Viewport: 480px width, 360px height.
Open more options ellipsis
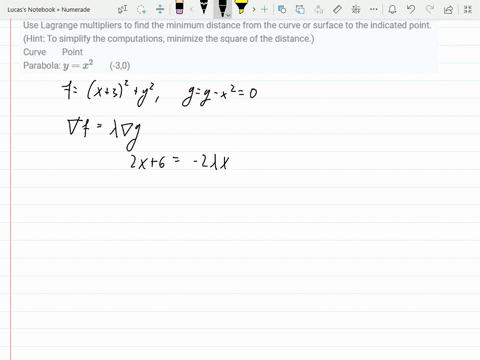click(x=374, y=9)
